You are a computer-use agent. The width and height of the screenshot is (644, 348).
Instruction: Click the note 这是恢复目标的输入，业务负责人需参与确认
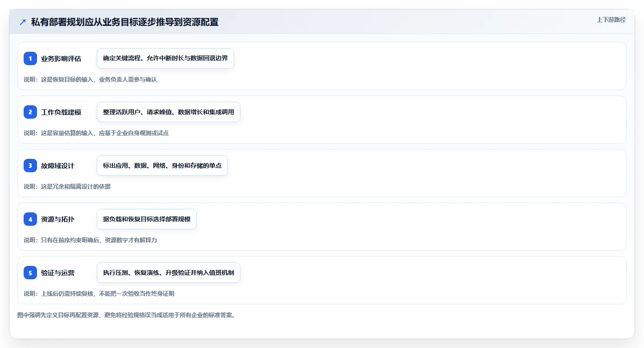99,79
